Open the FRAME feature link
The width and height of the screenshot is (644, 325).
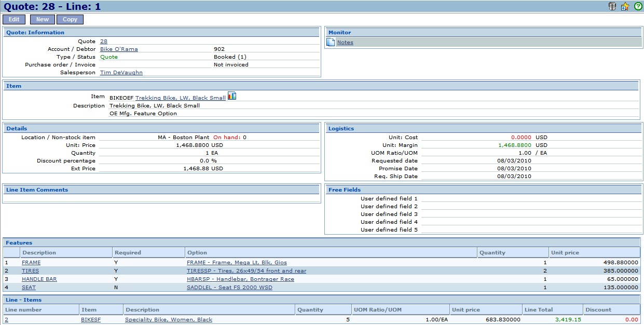click(31, 263)
